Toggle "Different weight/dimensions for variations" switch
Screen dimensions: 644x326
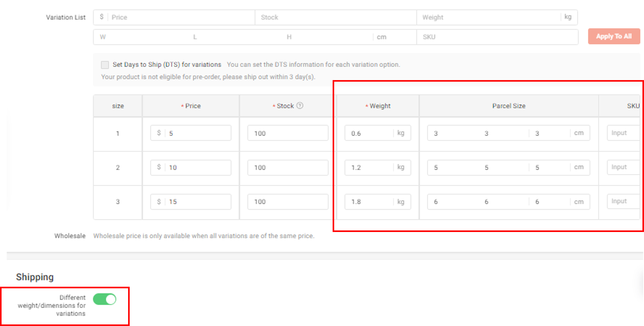point(105,299)
